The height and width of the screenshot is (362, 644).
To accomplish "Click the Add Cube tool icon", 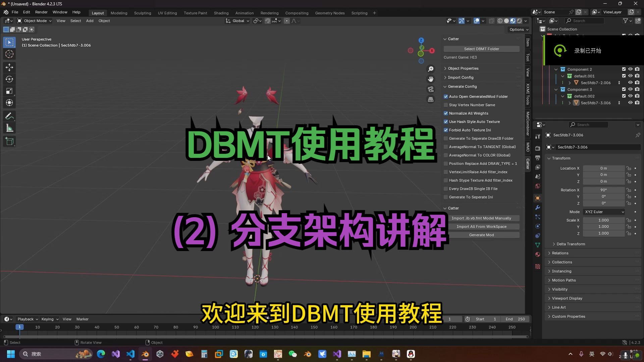I will point(9,141).
